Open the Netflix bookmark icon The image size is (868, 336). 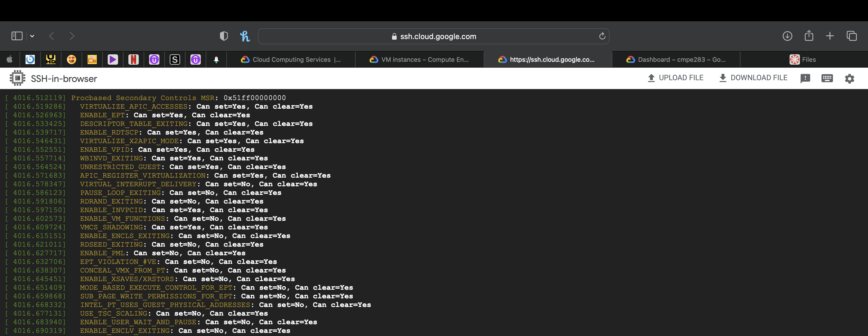(x=134, y=59)
